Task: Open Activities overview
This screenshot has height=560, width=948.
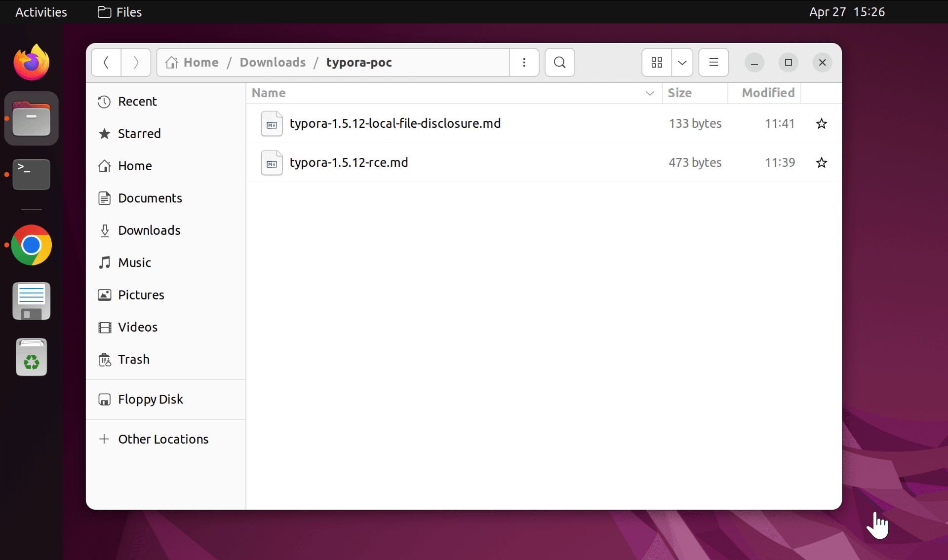Action: pyautogui.click(x=41, y=12)
